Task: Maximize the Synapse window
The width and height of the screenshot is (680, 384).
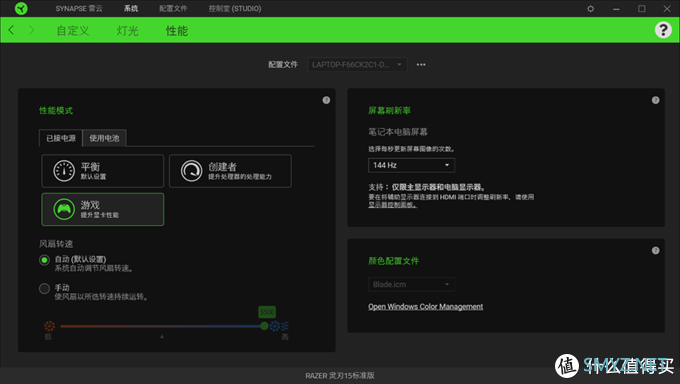Action: click(641, 9)
